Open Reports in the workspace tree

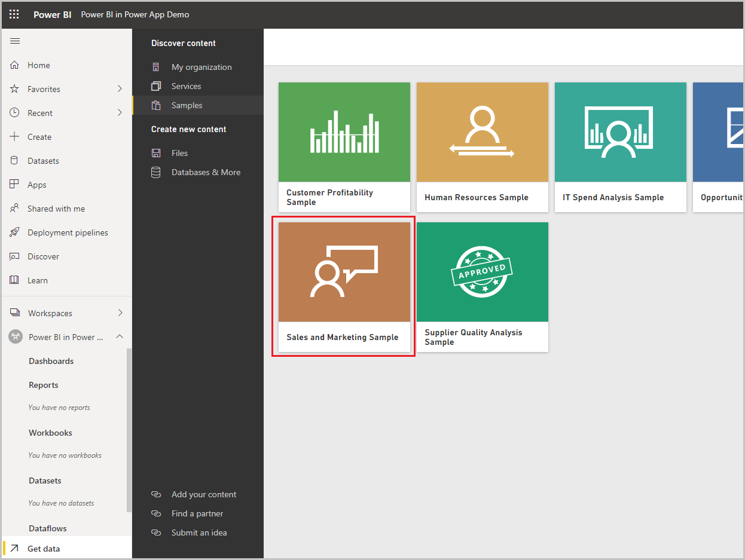coord(44,385)
